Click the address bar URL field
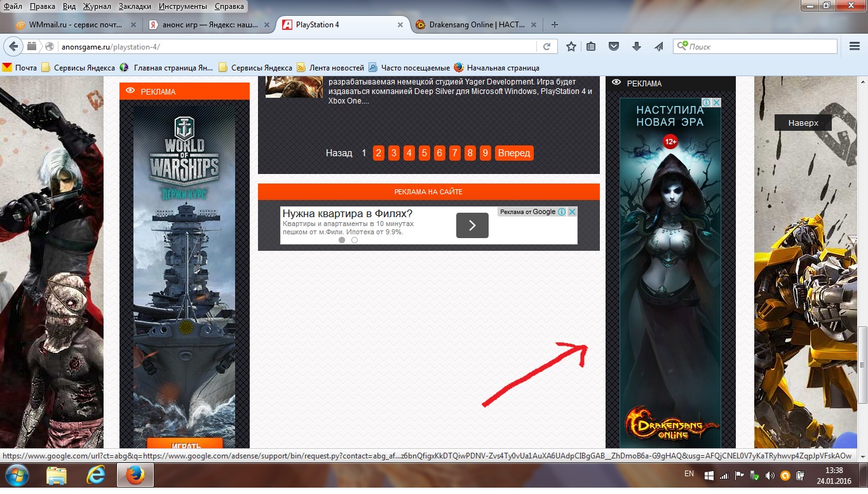Screen dimensions: 868x494 coord(297,46)
